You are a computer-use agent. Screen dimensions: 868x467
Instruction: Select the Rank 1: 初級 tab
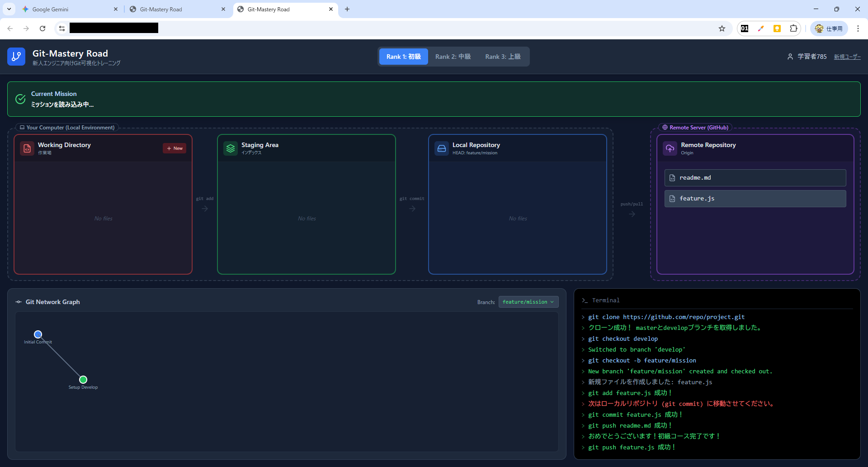403,57
